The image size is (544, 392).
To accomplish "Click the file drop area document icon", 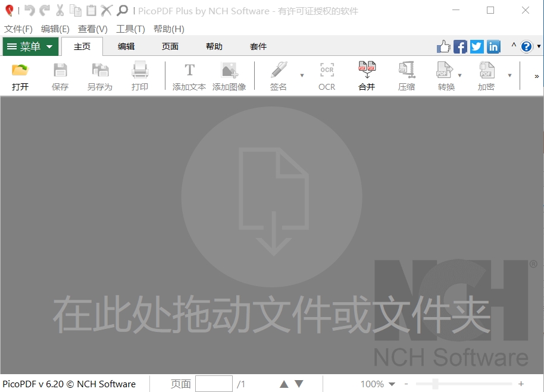I will pos(273,202).
